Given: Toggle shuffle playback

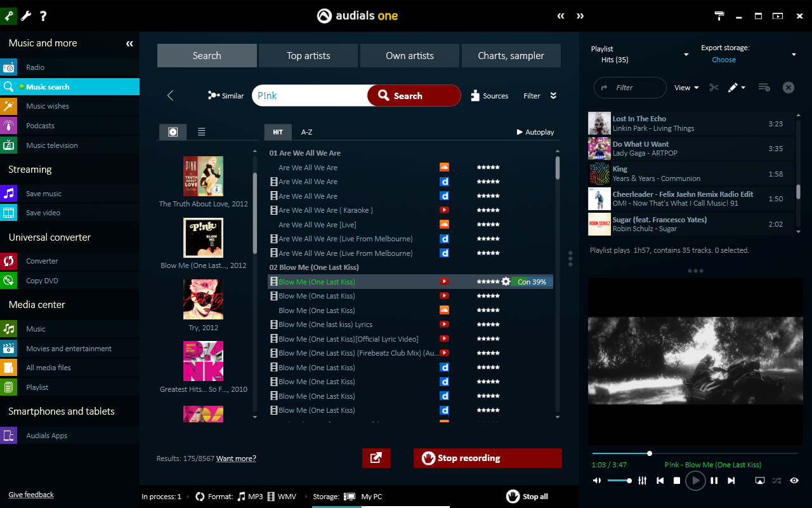Looking at the screenshot, I should (x=777, y=481).
